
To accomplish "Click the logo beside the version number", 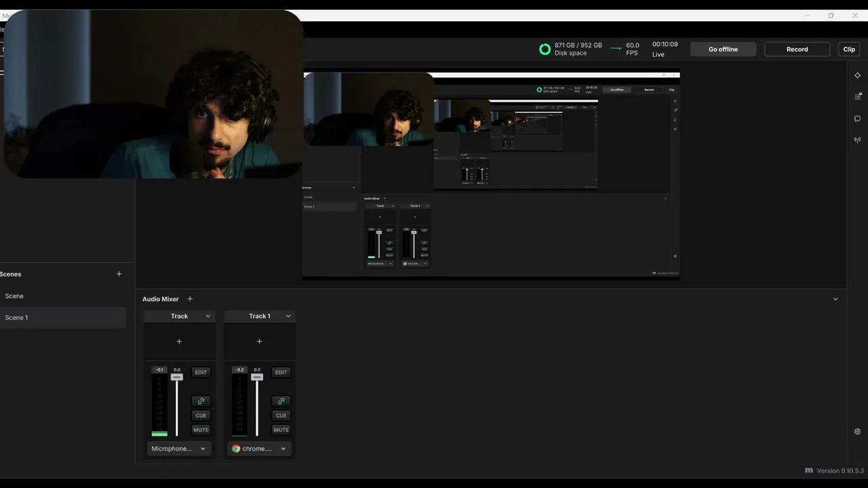I will (809, 470).
